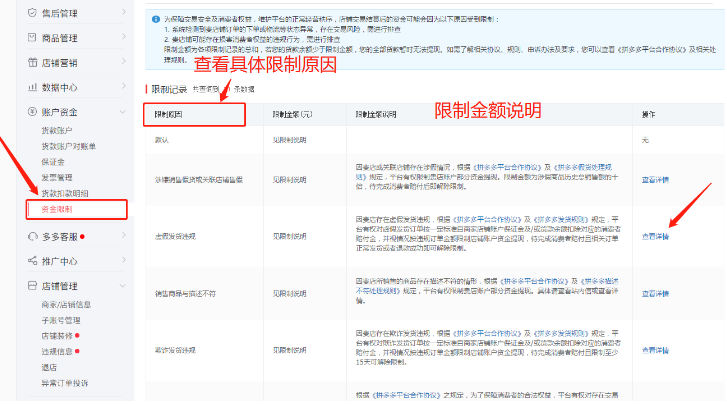Click the shop icon beside 店铺管理
This screenshot has height=404, width=727.
(x=32, y=286)
